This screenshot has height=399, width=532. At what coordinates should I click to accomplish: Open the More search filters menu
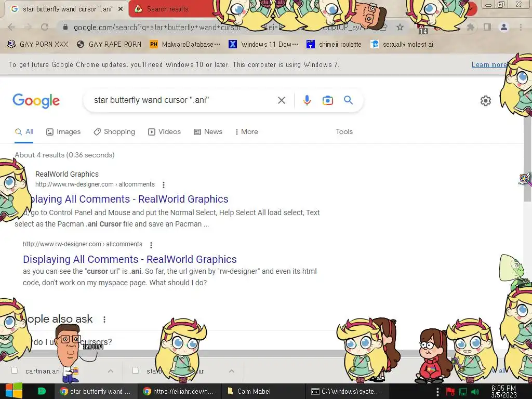coord(247,131)
